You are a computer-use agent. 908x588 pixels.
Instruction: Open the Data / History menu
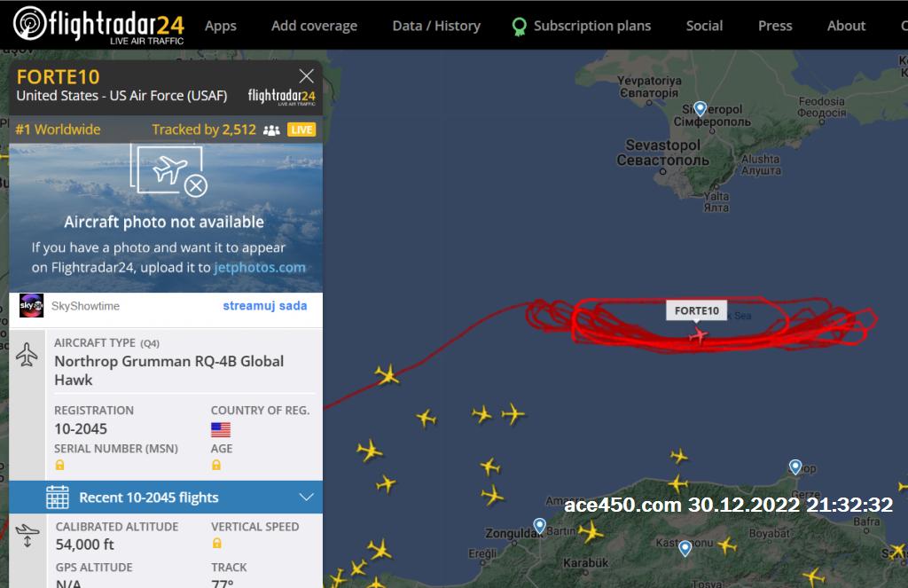436,26
